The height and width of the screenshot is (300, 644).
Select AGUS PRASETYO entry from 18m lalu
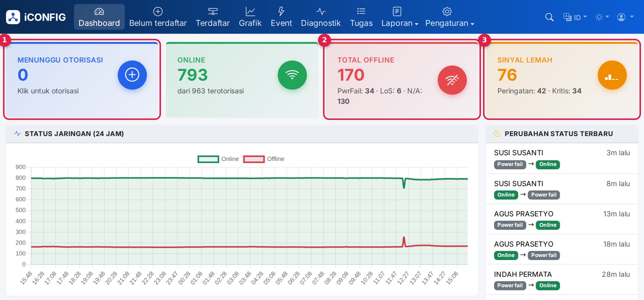coord(562,249)
